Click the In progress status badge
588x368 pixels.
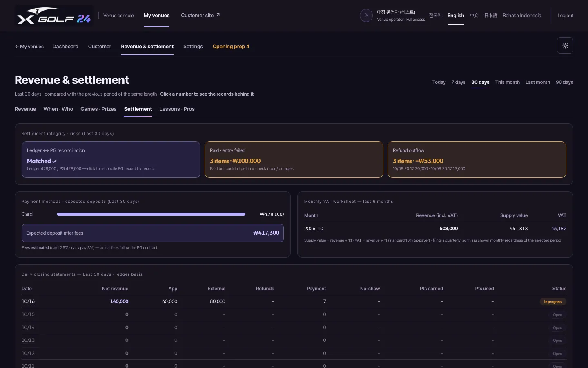point(553,302)
